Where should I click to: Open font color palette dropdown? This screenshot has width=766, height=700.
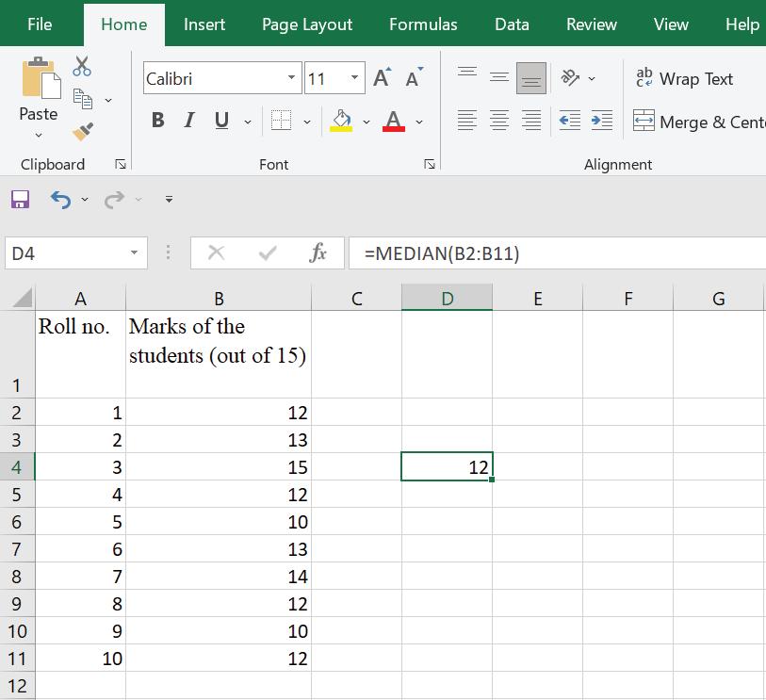click(x=419, y=122)
